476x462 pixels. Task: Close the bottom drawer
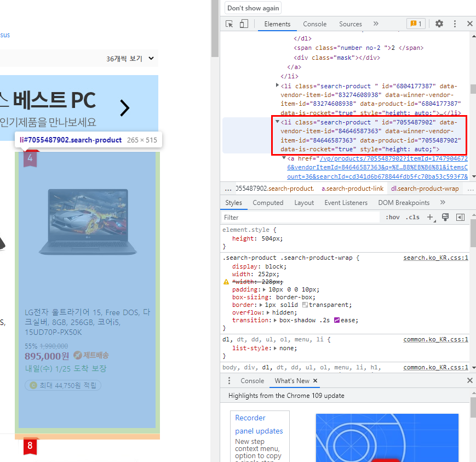[469, 380]
